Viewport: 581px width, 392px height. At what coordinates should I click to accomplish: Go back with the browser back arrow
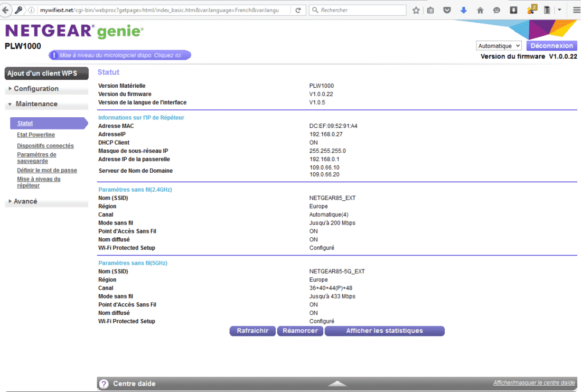coord(5,10)
